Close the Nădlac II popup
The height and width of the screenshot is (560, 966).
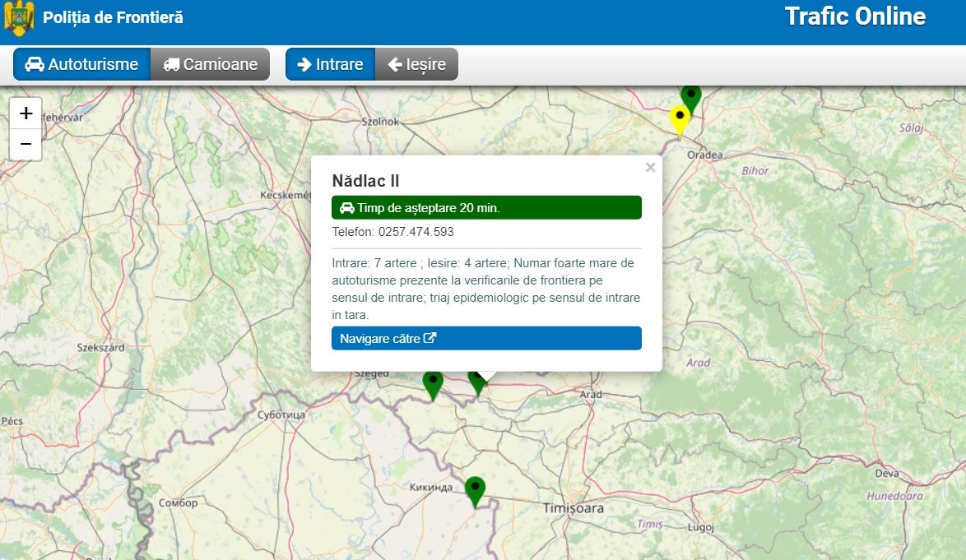tap(650, 168)
